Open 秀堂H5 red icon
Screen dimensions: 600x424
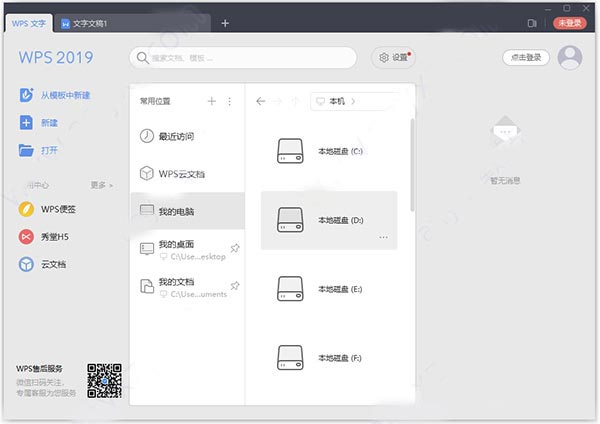26,236
